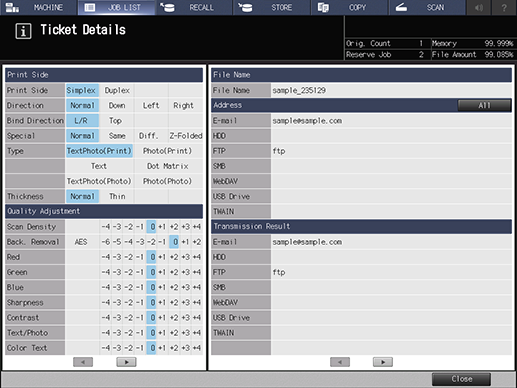
Task: Select Z-Folded special original option
Action: (x=186, y=136)
